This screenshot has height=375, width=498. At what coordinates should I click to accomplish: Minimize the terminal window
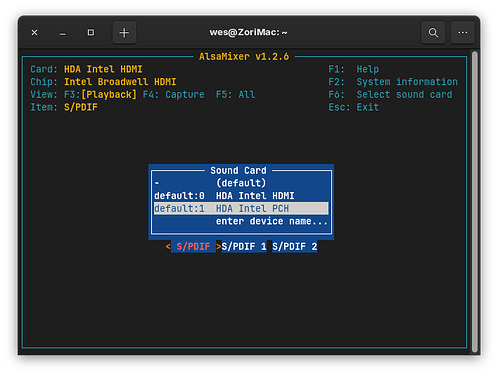click(x=62, y=33)
